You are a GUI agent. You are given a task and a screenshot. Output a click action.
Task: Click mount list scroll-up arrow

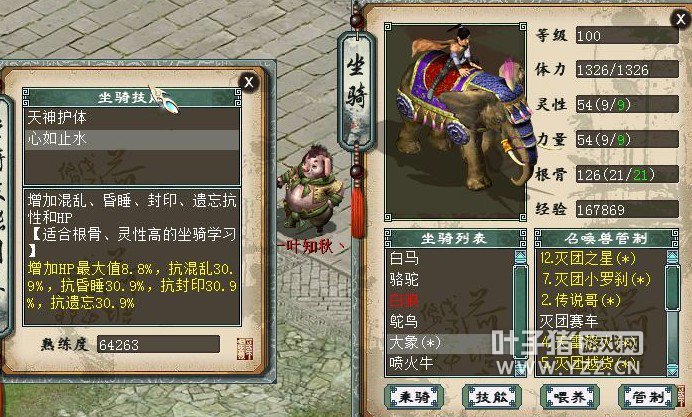520,257
